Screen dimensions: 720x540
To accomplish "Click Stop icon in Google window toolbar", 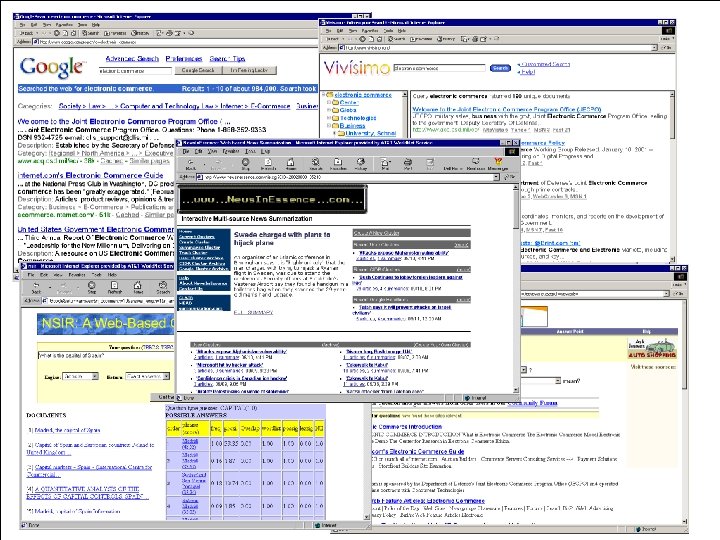I will click(x=56, y=33).
